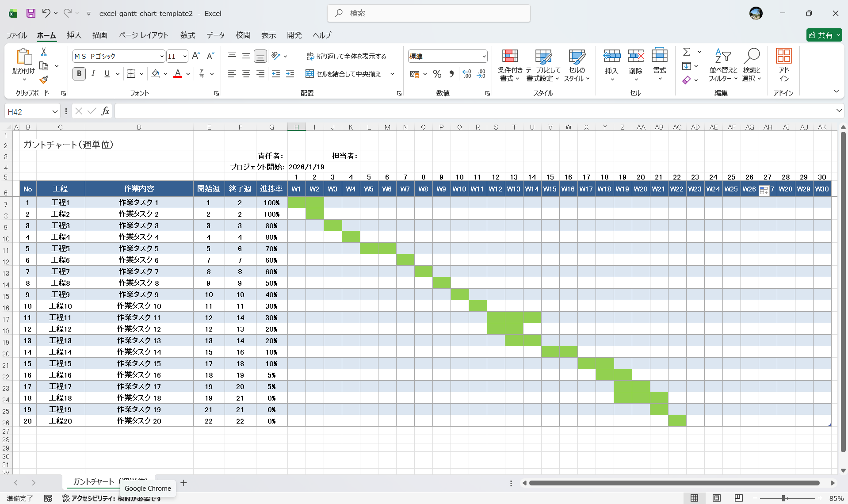Click the 共有 share button
Viewport: 848px width, 504px height.
click(x=823, y=35)
